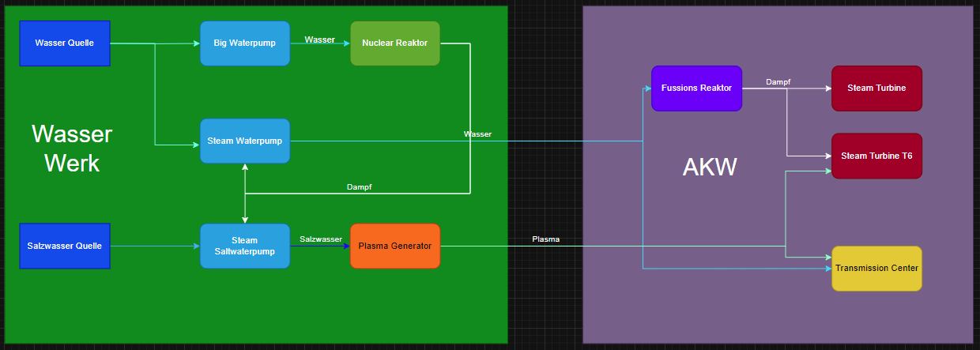
Task: Click the Wasser Werk title text
Action: [72, 149]
